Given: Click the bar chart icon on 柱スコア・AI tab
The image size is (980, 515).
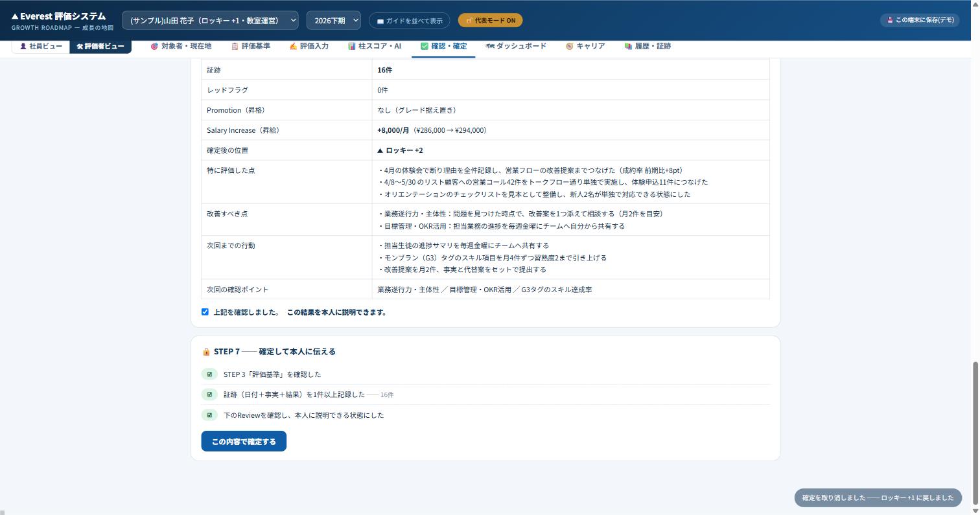Looking at the screenshot, I should tap(351, 46).
